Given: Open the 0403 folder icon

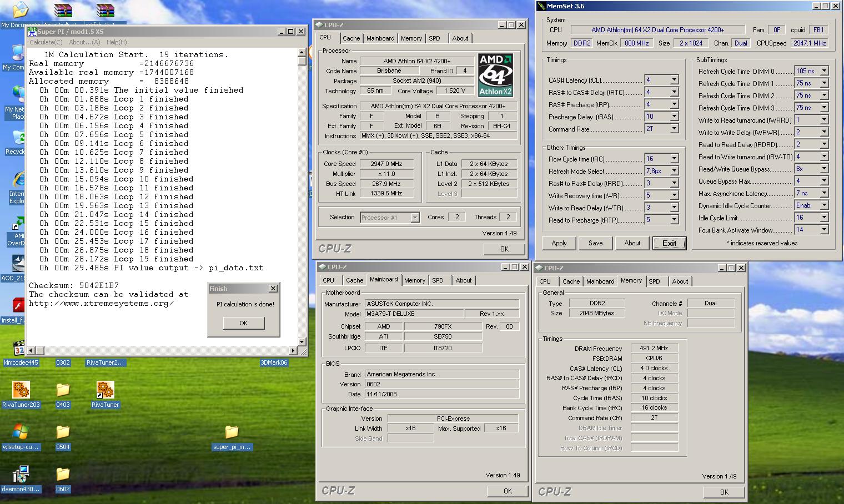Looking at the screenshot, I should (x=63, y=390).
